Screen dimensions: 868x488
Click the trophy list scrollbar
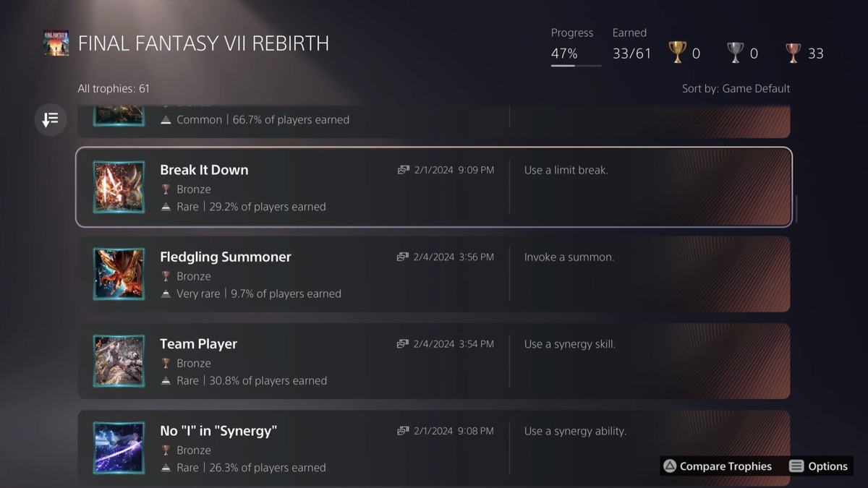[795, 209]
